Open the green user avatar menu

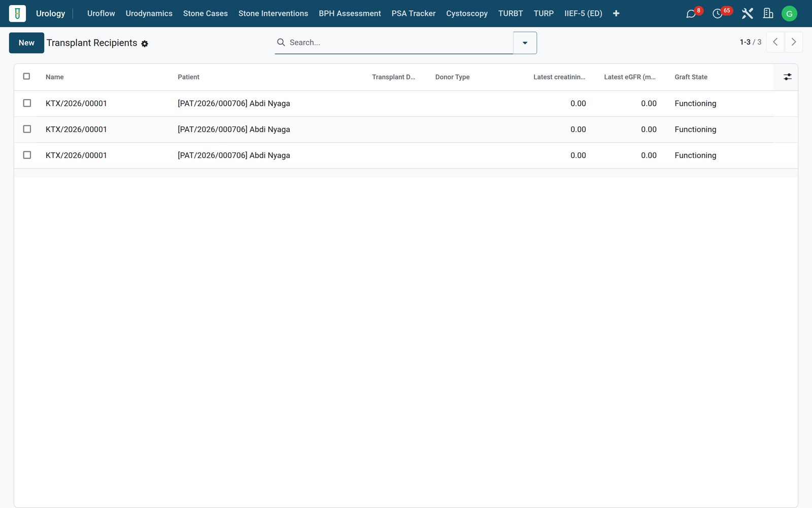point(789,14)
